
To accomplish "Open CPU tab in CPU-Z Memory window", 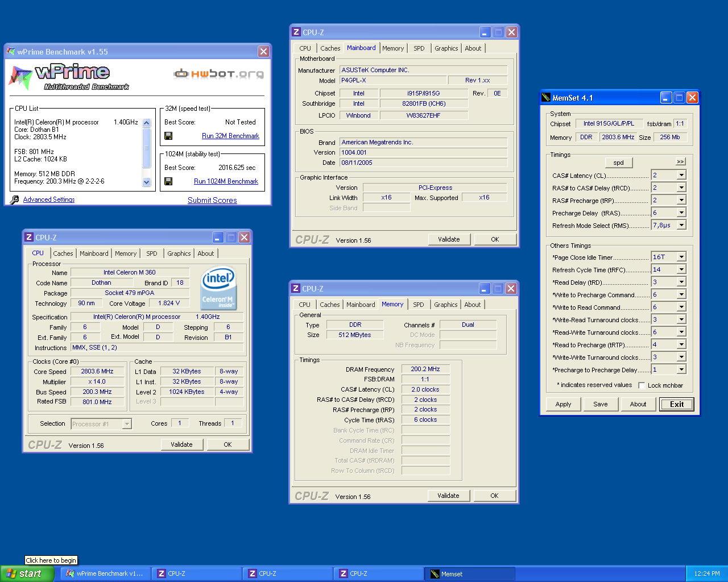I will coord(305,305).
